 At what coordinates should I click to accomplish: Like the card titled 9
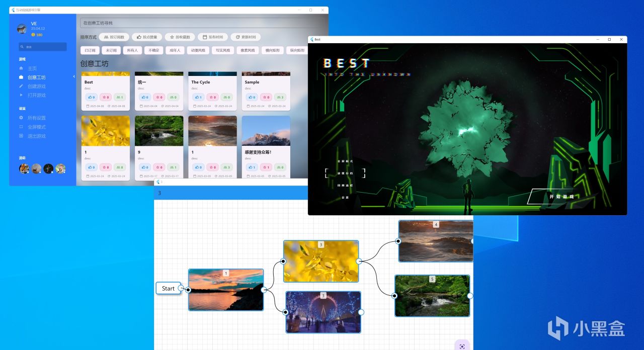pyautogui.click(x=145, y=167)
